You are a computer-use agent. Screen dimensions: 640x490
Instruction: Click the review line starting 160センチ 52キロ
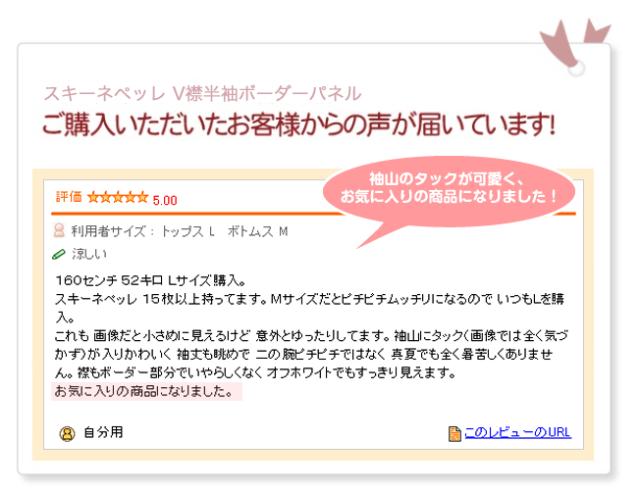pos(151,281)
